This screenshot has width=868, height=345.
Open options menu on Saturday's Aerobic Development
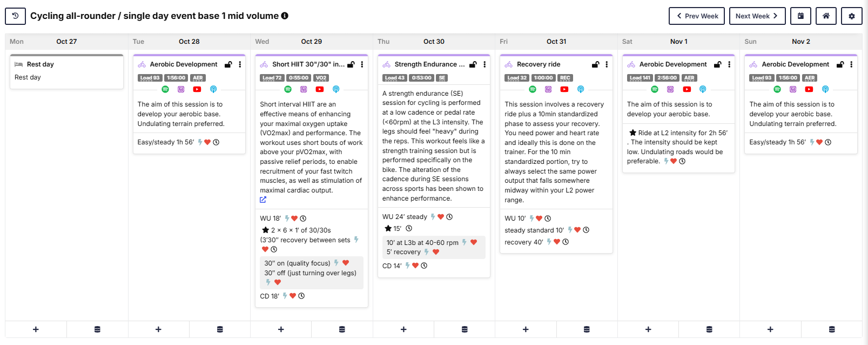tap(729, 64)
